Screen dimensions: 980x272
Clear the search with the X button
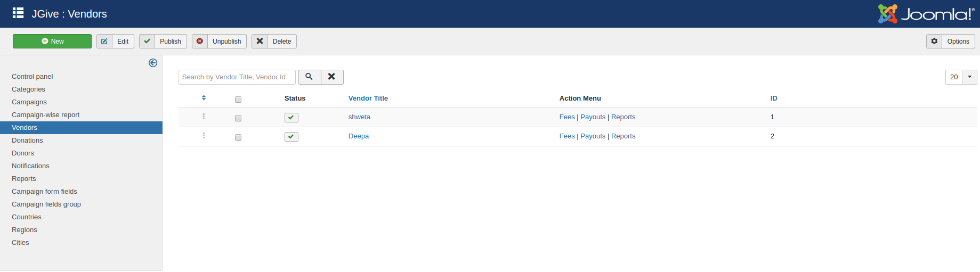pyautogui.click(x=331, y=77)
